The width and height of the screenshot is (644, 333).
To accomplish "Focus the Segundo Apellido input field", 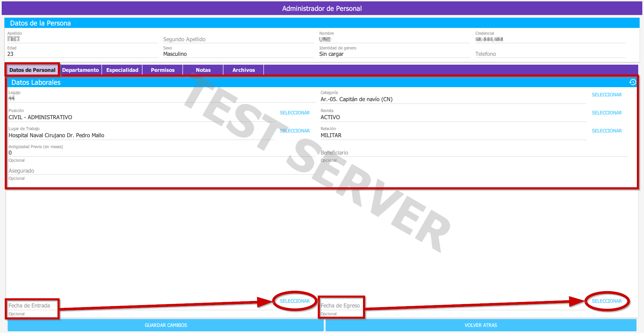I will point(238,39).
